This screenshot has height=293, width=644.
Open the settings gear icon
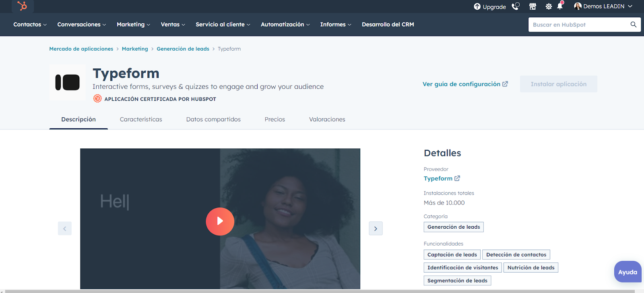pyautogui.click(x=549, y=6)
